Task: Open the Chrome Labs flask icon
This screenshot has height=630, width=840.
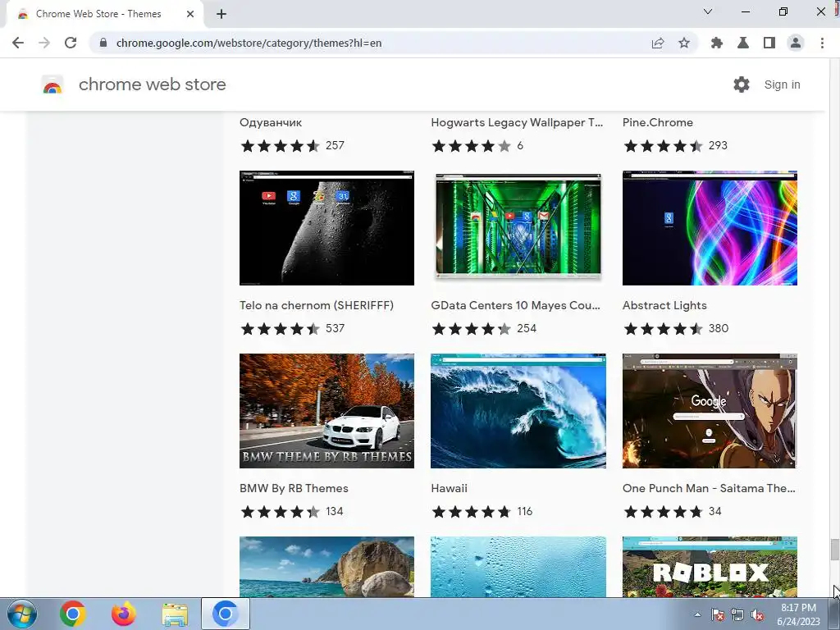Action: click(743, 43)
